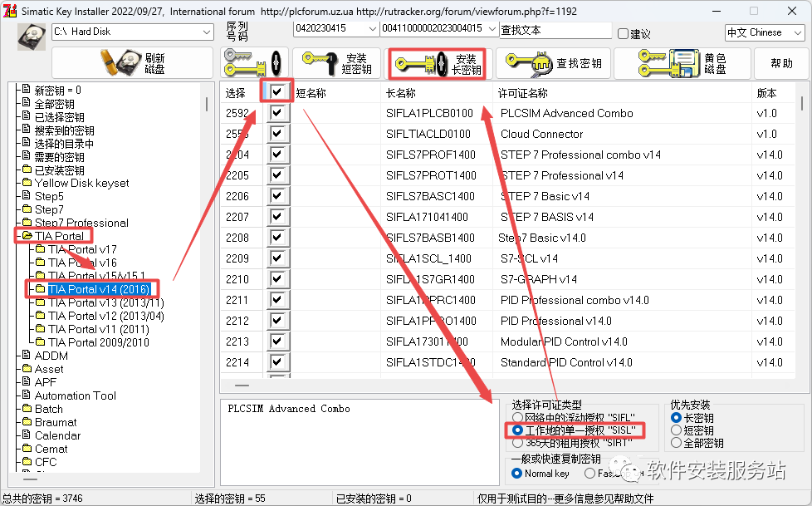Uncheck the checkbox for row 2205
812x506 pixels.
(x=277, y=174)
